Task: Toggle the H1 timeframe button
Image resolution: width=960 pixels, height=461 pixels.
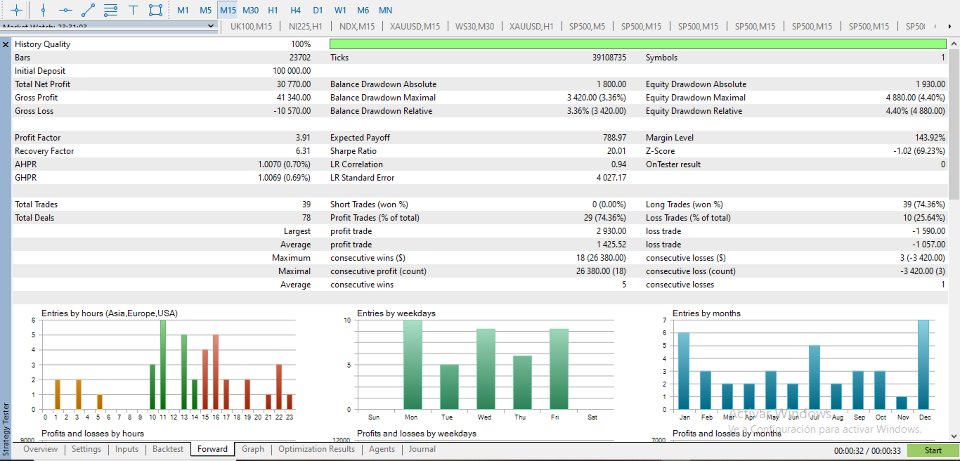Action: tap(273, 10)
